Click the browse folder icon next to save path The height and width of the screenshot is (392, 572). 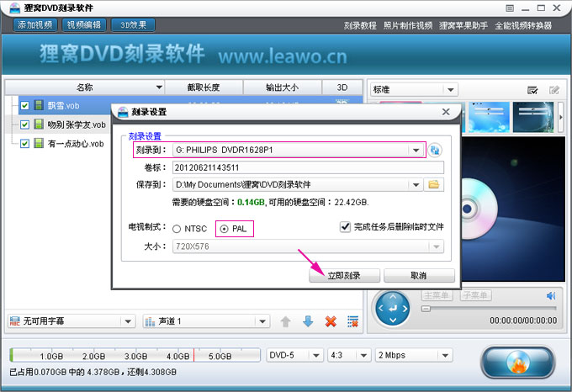pos(435,184)
